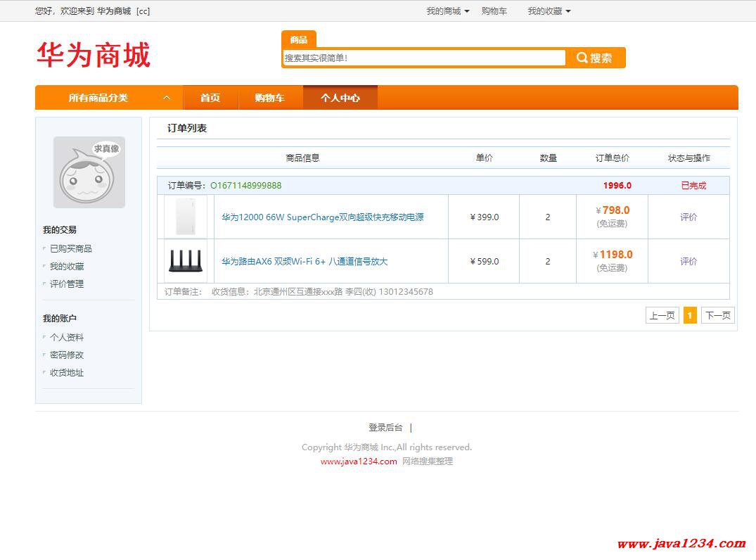Open 评价管理 in the sidebar
The image size is (756, 560).
coord(67,284)
